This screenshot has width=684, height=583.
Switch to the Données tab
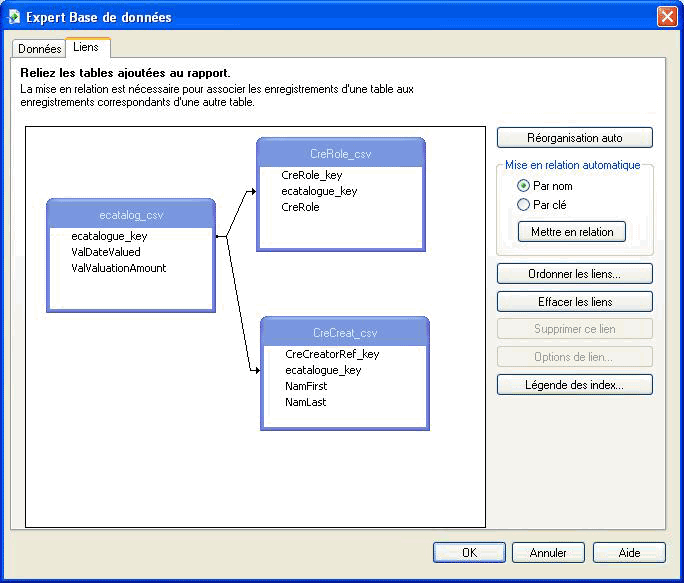point(39,48)
